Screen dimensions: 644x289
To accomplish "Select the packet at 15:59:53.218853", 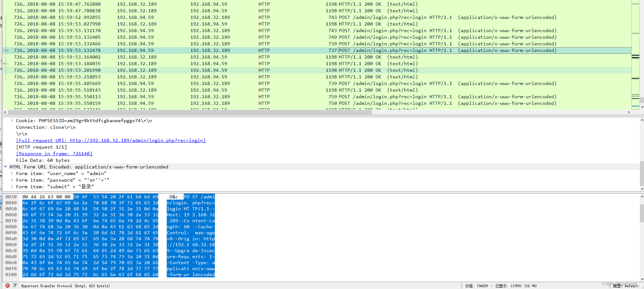I will (317, 77).
